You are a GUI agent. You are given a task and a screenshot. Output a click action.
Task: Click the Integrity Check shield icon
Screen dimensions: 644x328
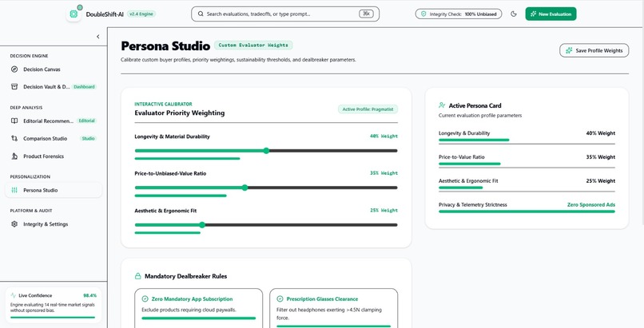[423, 14]
